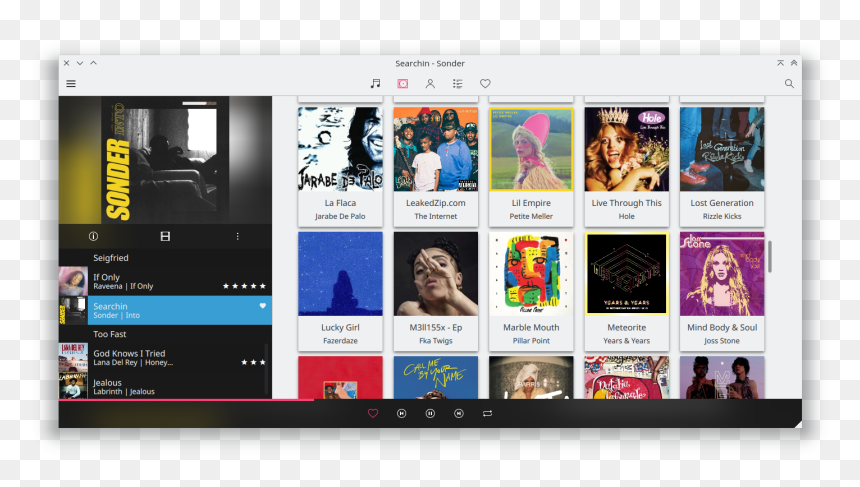
Task: Click the playlist panel scrollbar
Action: [266, 367]
